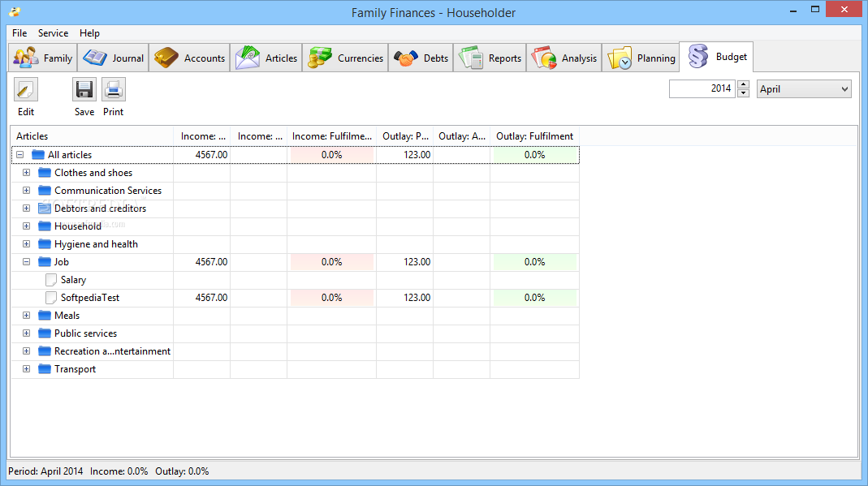
Task: Increase the year with up arrow
Action: point(744,84)
